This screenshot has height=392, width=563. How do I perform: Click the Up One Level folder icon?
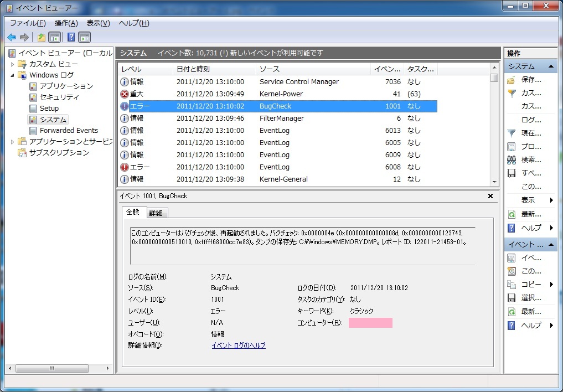pos(41,38)
